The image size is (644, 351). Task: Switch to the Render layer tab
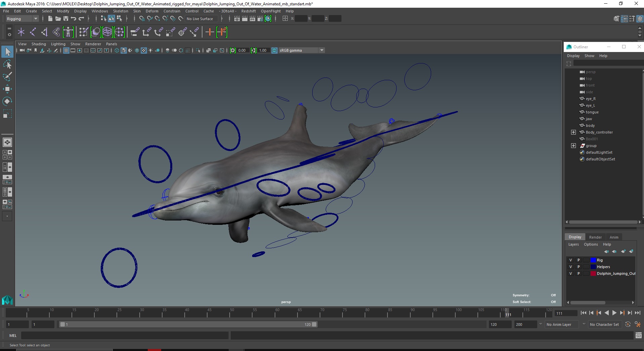tap(595, 237)
